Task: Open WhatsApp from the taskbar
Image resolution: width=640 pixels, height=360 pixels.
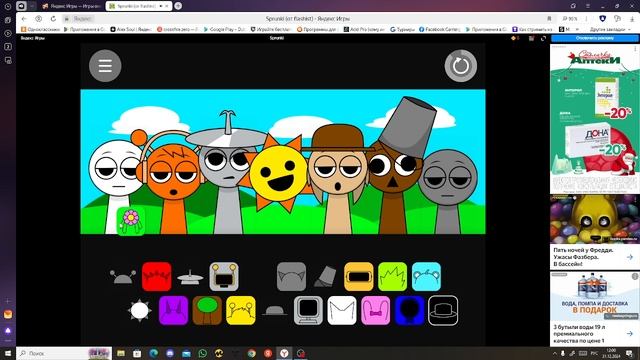Action: pos(202,353)
